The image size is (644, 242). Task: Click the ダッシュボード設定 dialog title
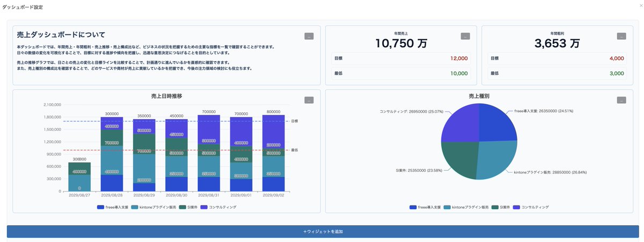[23, 8]
